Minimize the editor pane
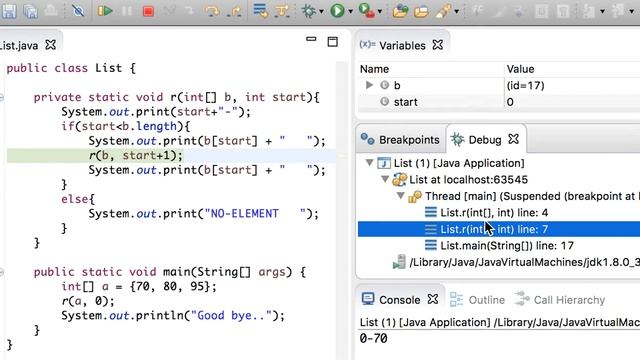 [x=311, y=39]
